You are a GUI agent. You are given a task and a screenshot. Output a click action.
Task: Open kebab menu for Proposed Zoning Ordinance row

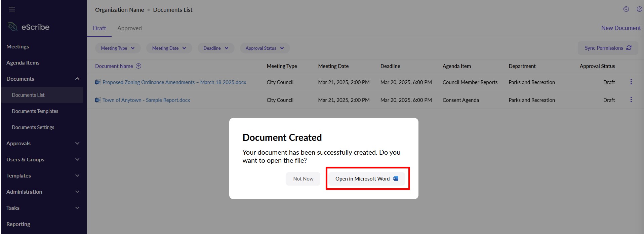631,82
